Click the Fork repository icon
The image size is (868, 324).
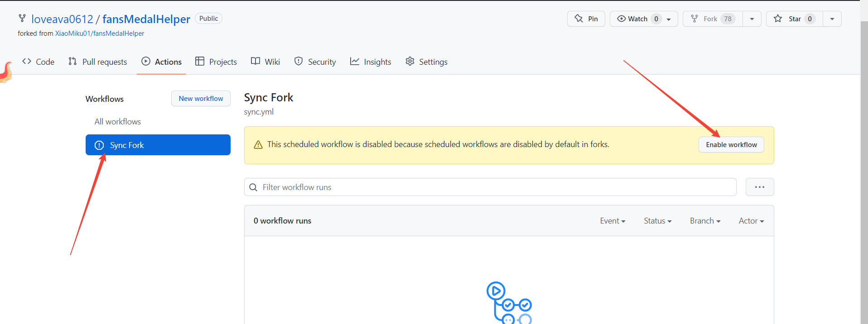694,19
